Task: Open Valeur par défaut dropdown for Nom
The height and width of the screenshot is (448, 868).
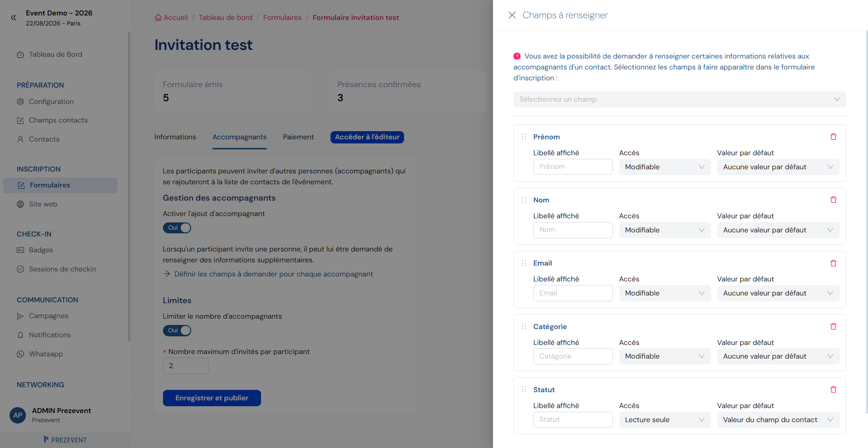Action: tap(778, 230)
